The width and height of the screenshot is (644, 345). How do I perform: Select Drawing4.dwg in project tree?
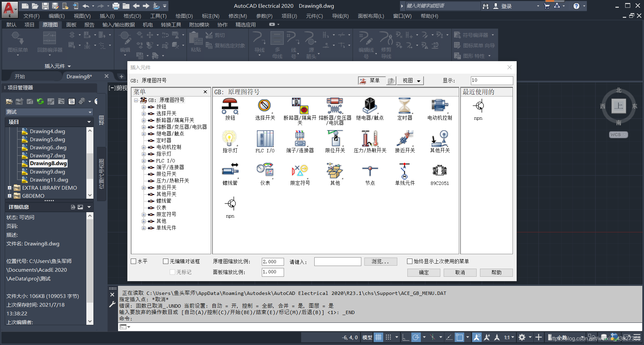(x=47, y=131)
